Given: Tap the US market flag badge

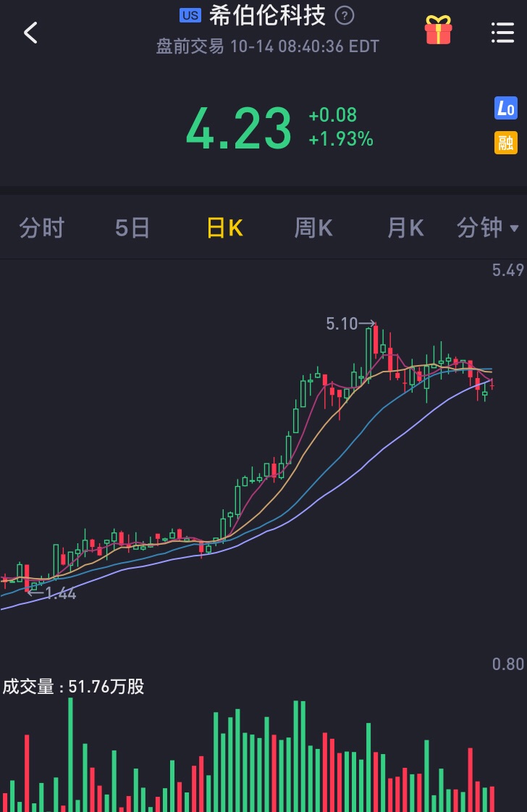Looking at the screenshot, I should click(x=190, y=15).
